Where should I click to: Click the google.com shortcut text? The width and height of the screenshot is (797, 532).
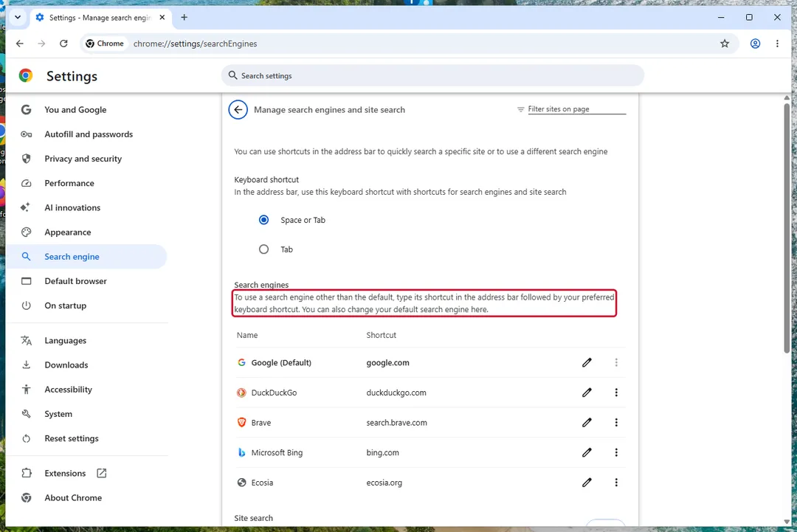(388, 362)
